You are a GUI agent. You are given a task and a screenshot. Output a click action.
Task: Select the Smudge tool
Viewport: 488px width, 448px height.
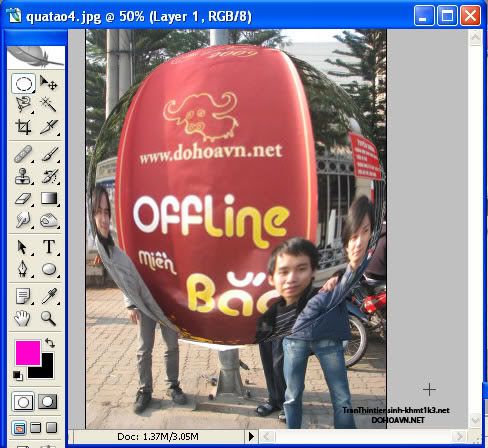pyautogui.click(x=23, y=220)
